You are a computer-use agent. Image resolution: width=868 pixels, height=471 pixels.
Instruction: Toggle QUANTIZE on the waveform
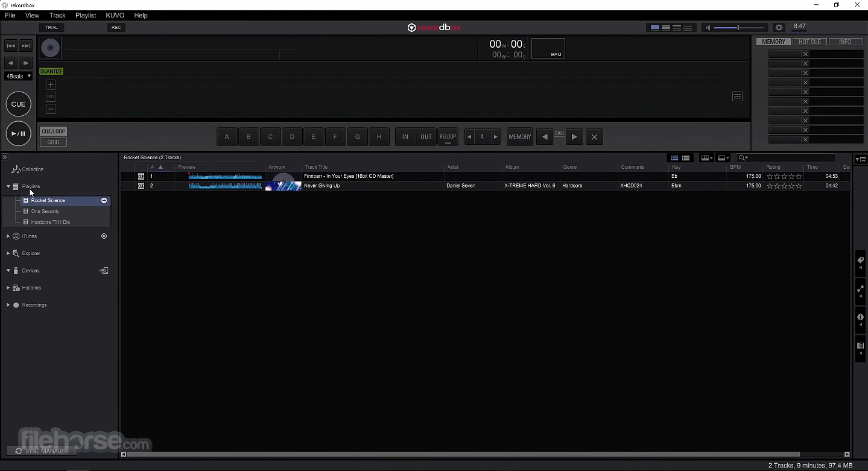pyautogui.click(x=51, y=71)
